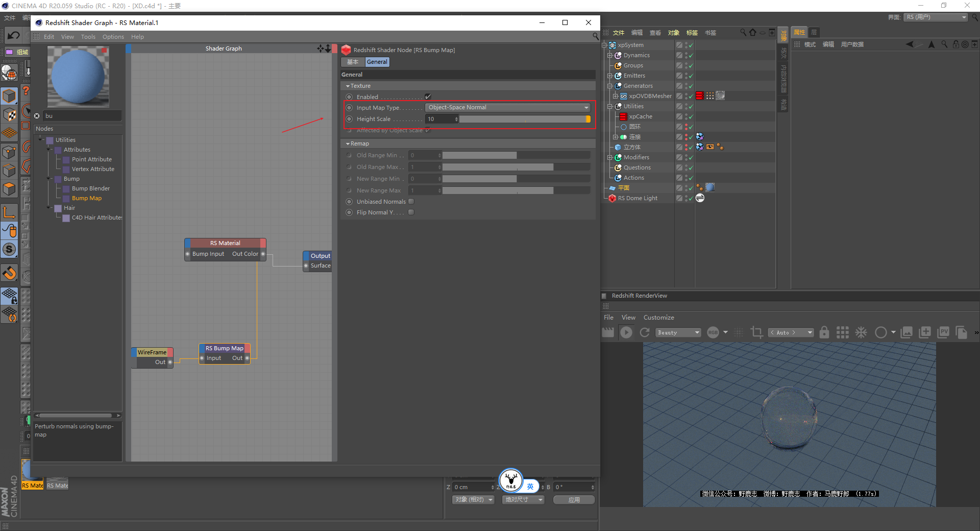Image resolution: width=980 pixels, height=531 pixels.
Task: Open the Input Map Type dropdown
Action: click(x=508, y=107)
